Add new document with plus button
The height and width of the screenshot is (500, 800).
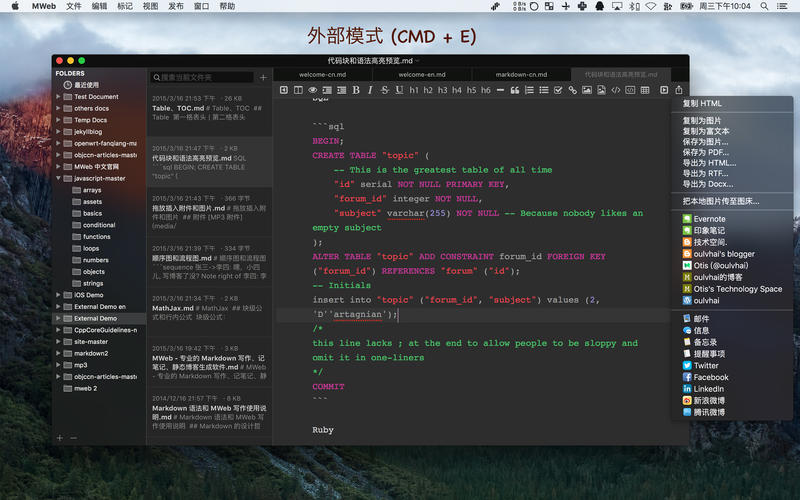(263, 78)
